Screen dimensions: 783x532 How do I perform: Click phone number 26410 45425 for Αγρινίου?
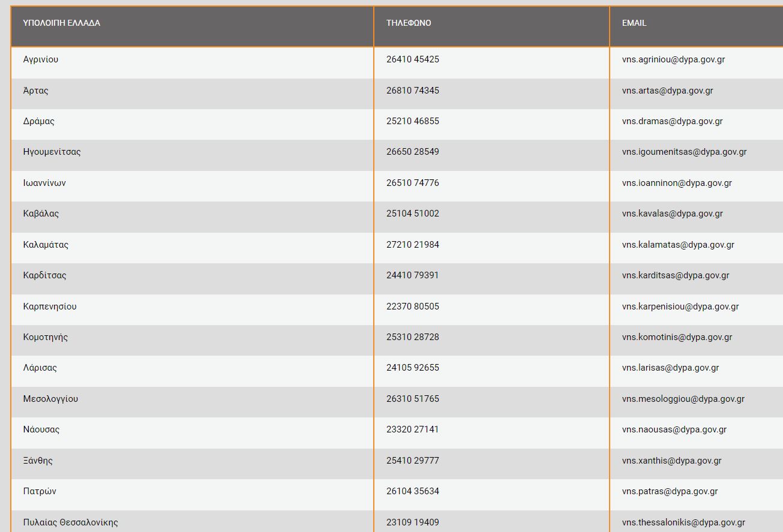tap(412, 59)
